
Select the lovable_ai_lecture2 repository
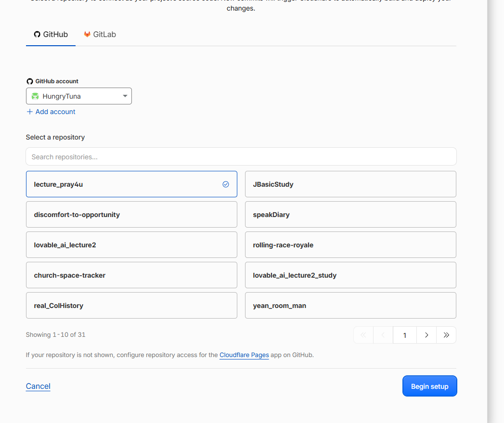pos(131,244)
